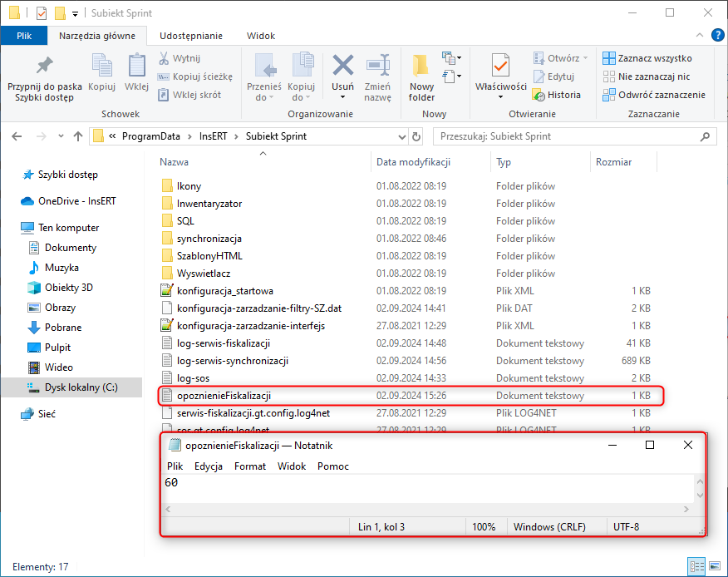Click the Pin to Quick access icon
Screen dimensions: 728x577
[45, 65]
